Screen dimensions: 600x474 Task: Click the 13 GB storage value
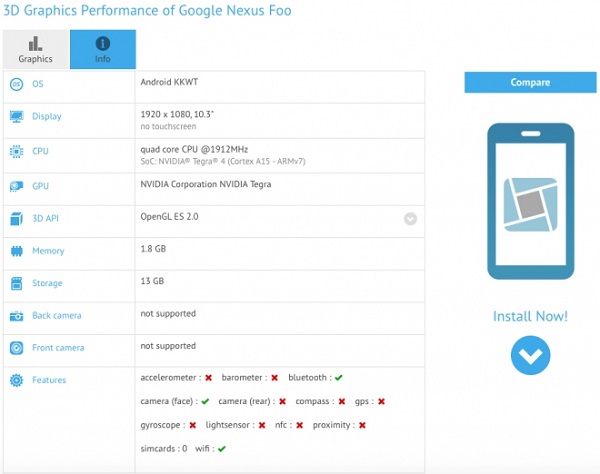(x=152, y=281)
